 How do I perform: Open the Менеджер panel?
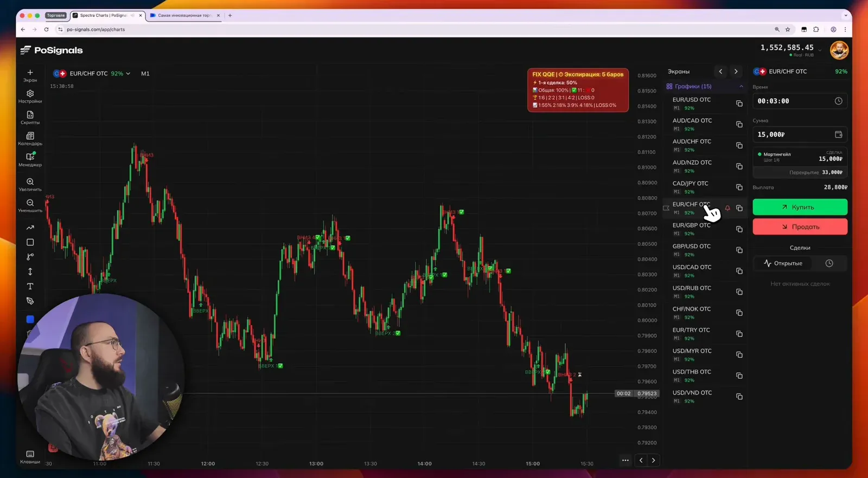tap(30, 160)
